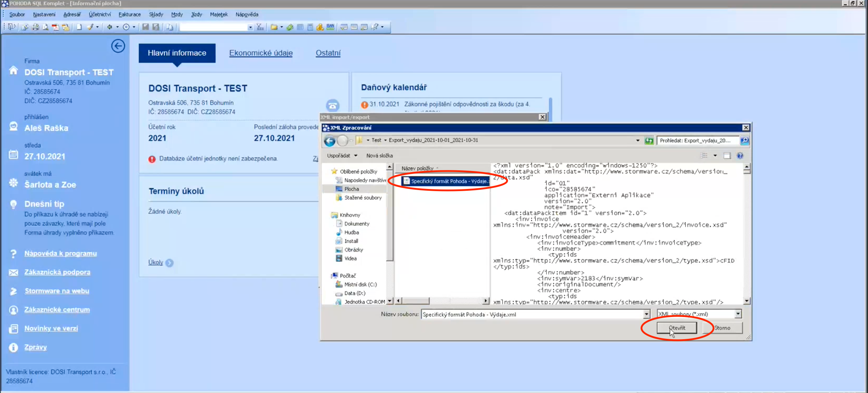
Task: Click the Storno button
Action: (722, 328)
